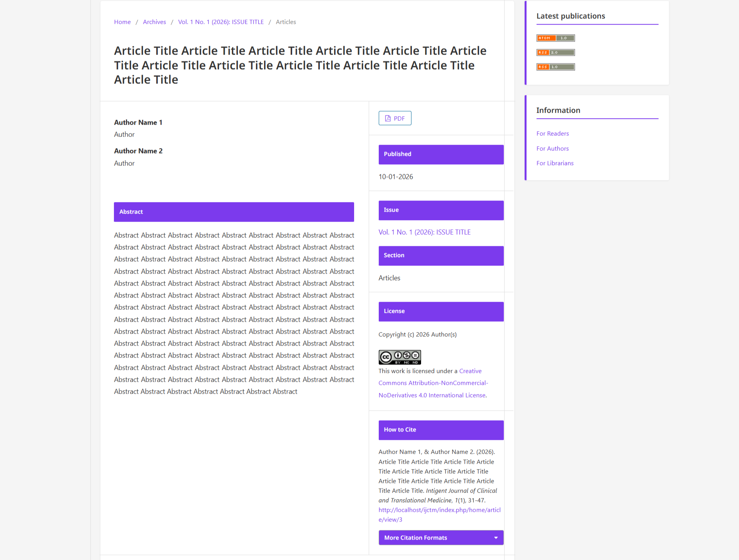Open the For Readers information link
Screen dimensions: 739x560
click(x=552, y=134)
